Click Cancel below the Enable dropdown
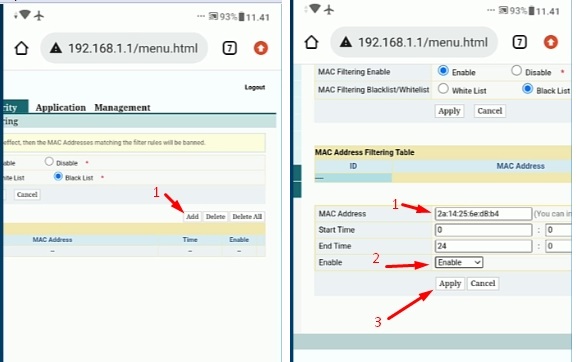Screen dimensions: 578x362 click(483, 283)
